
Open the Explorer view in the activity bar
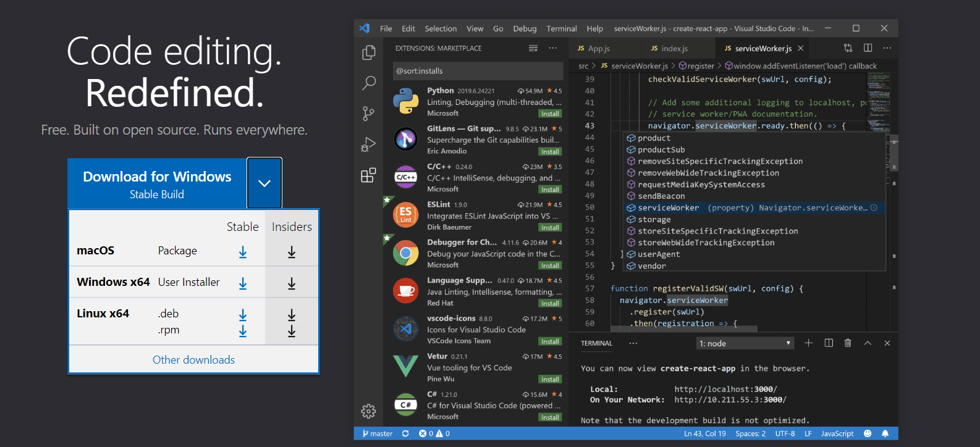369,52
